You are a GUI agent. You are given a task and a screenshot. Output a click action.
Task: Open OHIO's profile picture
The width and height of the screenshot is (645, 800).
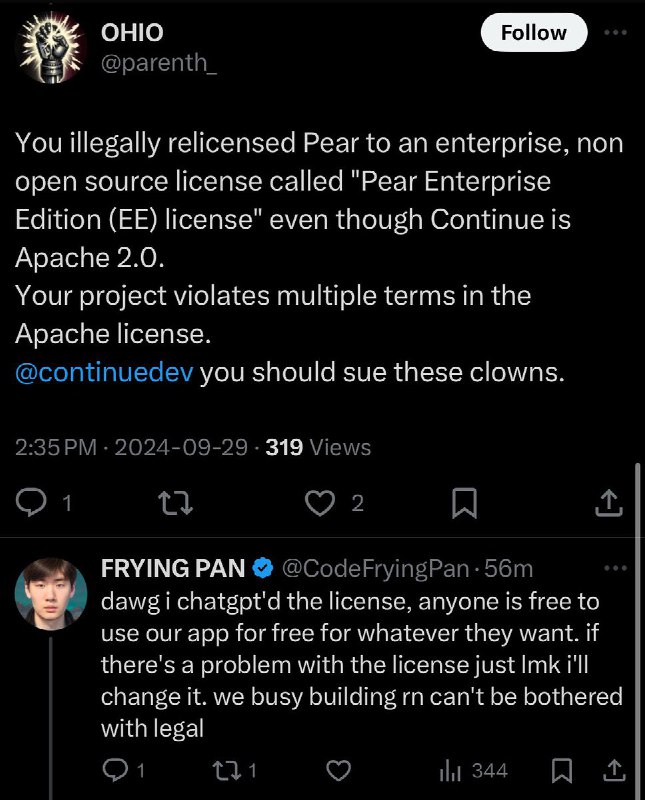tap(51, 46)
